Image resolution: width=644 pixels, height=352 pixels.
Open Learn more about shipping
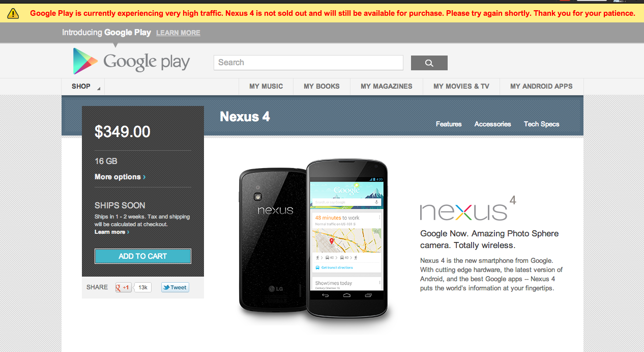coord(111,232)
